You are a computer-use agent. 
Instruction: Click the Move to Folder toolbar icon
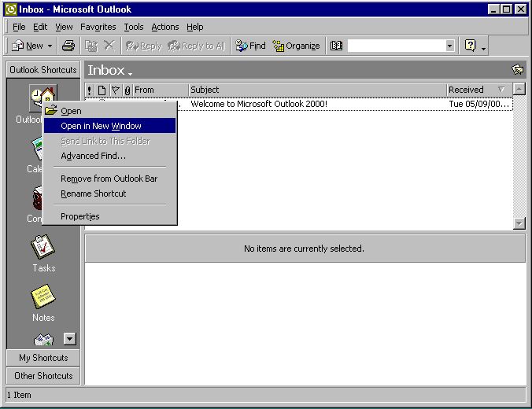91,46
